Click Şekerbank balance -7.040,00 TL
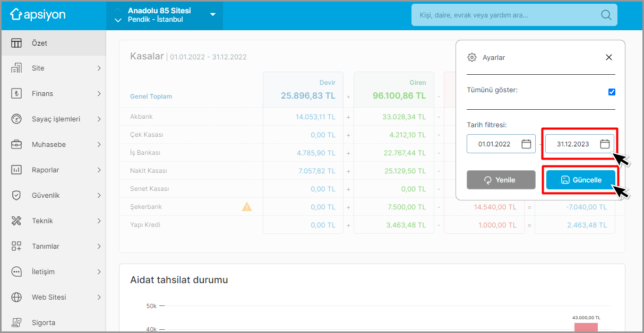Screen dimensions: 644x333 point(586,207)
